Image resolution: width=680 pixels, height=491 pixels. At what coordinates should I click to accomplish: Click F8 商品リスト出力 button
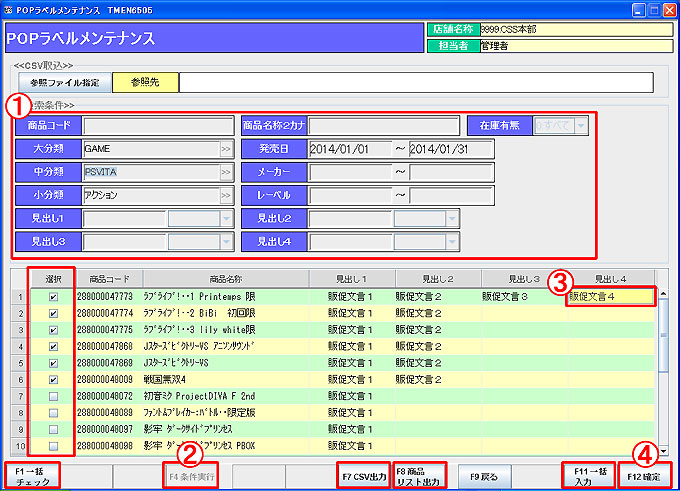pyautogui.click(x=420, y=476)
